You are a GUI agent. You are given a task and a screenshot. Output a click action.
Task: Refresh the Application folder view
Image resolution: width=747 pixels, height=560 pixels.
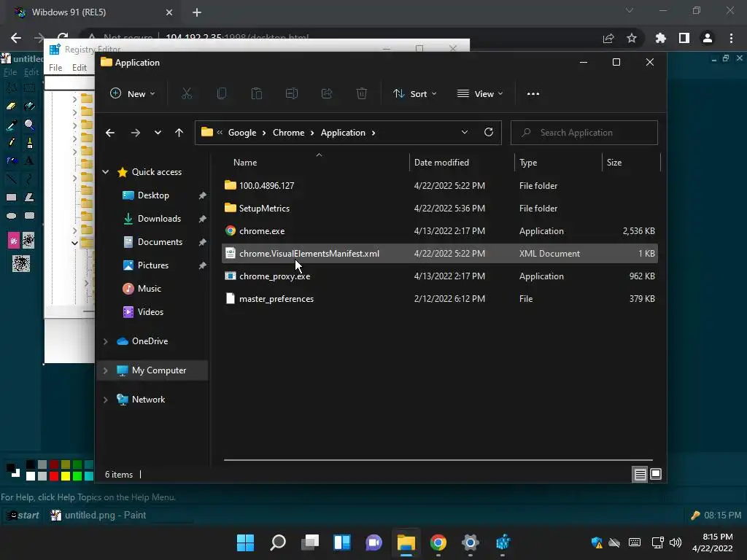pyautogui.click(x=488, y=133)
